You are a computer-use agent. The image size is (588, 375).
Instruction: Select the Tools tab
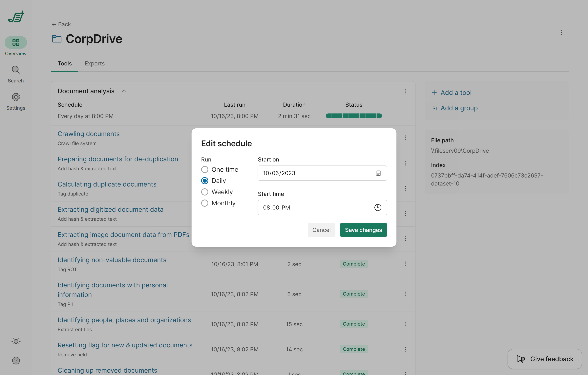click(64, 63)
